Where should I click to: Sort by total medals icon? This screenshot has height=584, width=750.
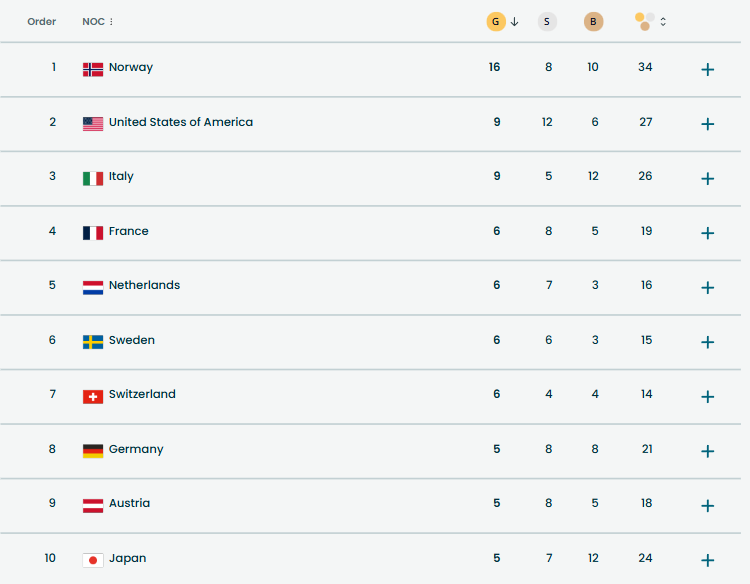pyautogui.click(x=645, y=21)
